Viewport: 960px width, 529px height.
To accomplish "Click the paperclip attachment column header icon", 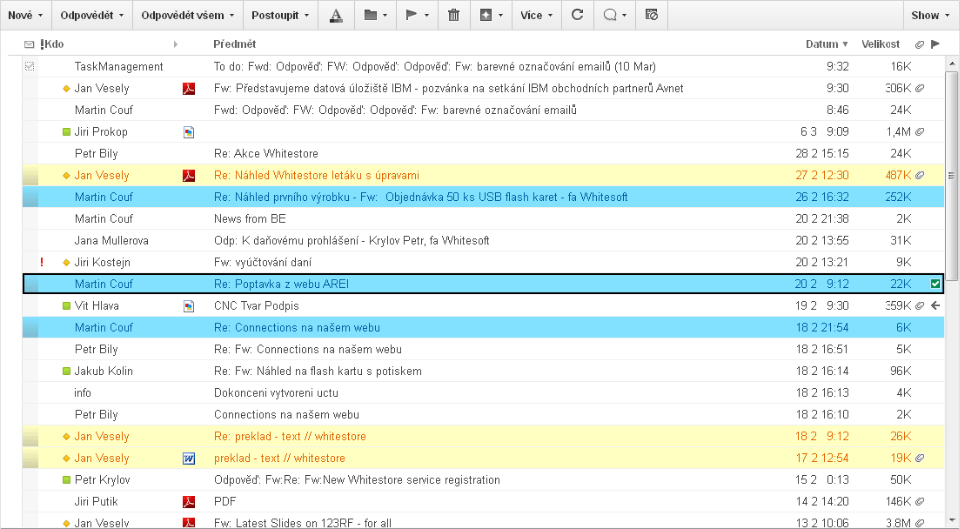I will (919, 44).
